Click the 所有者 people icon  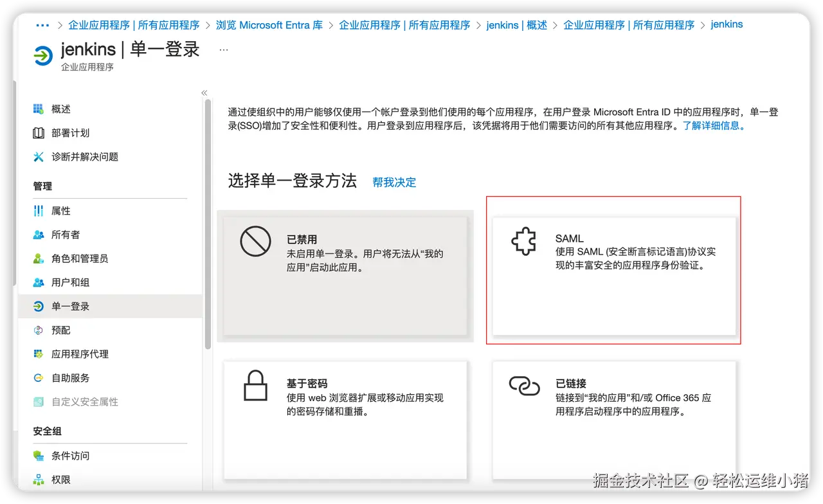[39, 235]
